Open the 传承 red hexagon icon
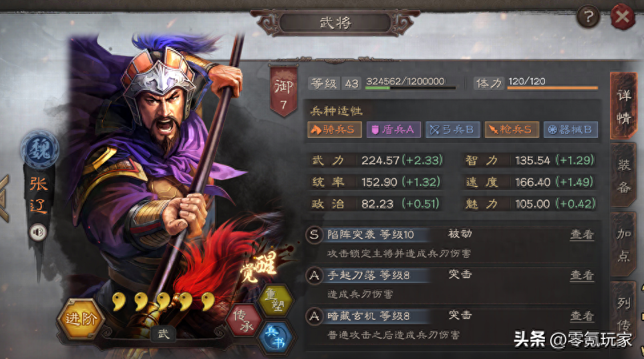 [244, 320]
